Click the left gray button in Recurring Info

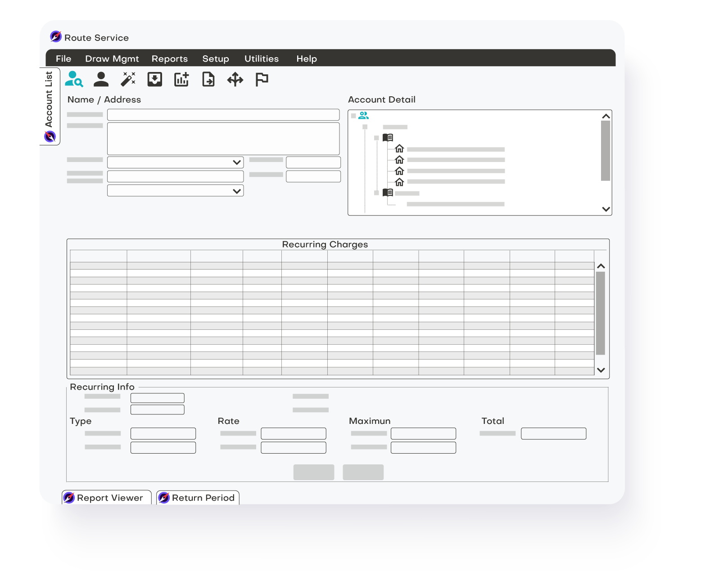coord(313,472)
